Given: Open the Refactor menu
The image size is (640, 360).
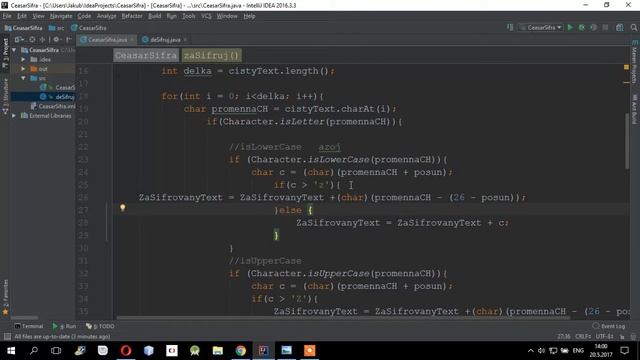Looking at the screenshot, I should [132, 16].
